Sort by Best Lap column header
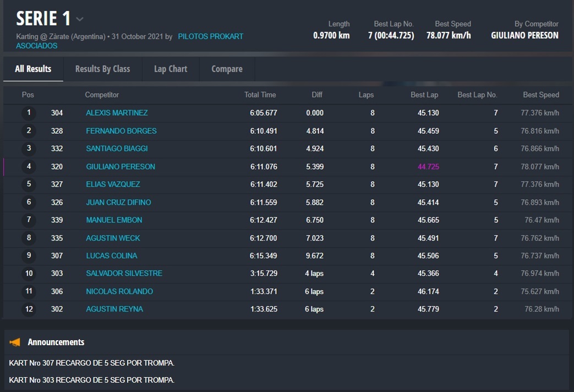The height and width of the screenshot is (392, 574). tap(424, 95)
